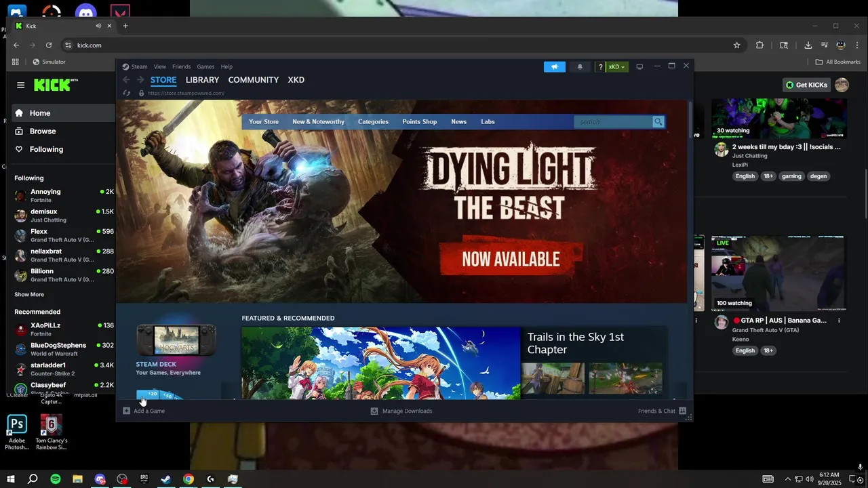Reload the Steam store page

(126, 93)
